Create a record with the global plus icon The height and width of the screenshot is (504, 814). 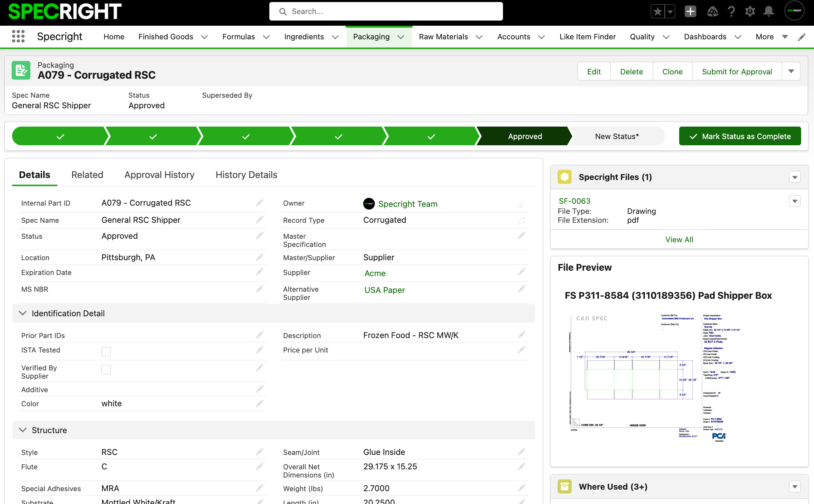pos(690,11)
